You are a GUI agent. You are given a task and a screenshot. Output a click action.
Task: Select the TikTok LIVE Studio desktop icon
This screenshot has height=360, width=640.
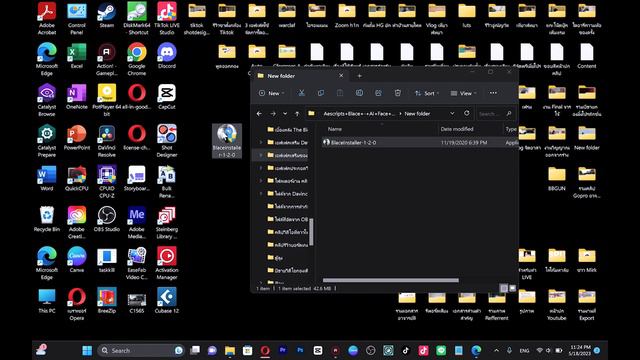pos(167,18)
